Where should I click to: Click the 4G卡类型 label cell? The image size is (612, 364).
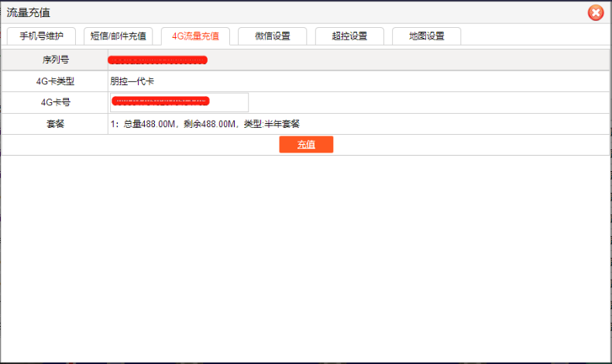[55, 81]
